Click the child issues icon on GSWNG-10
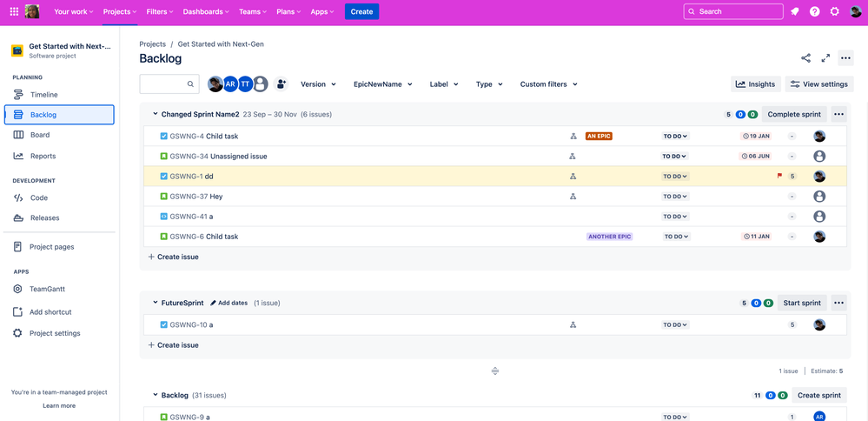The width and height of the screenshot is (868, 421). tap(573, 325)
